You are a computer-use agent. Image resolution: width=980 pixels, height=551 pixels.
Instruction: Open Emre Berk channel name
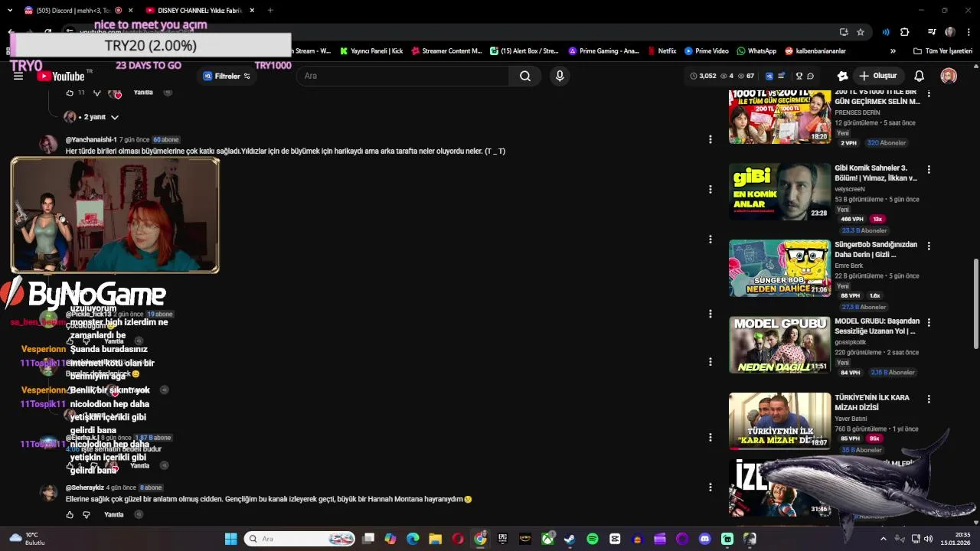[x=848, y=266]
